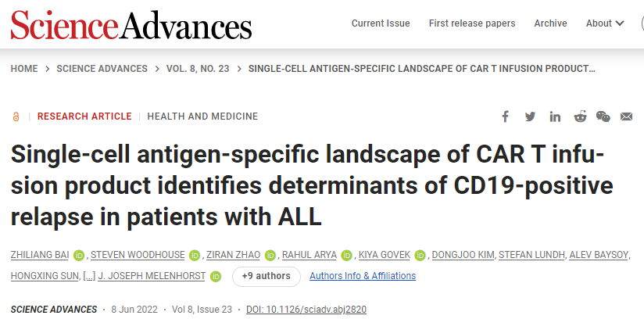644x319 pixels.
Task: Share article via LinkedIn icon
Action: tap(555, 116)
